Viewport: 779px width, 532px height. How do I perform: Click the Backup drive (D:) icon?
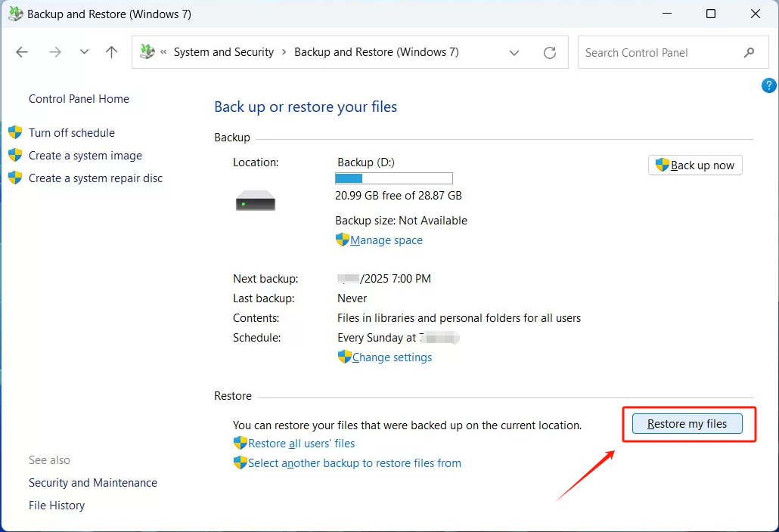(x=256, y=201)
